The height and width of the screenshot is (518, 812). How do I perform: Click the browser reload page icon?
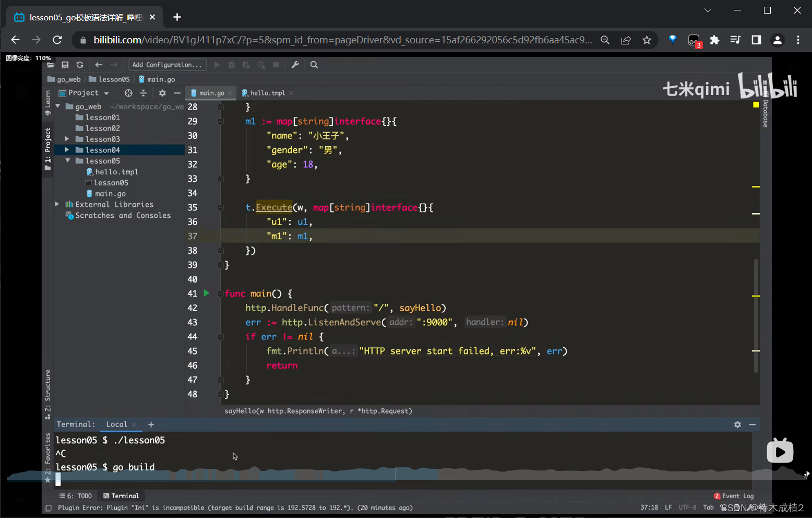coord(57,40)
